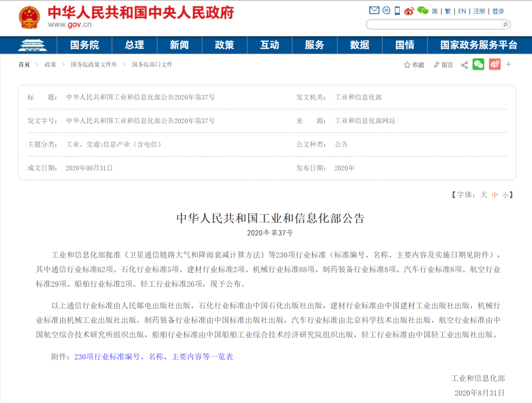Set font size to 大

click(x=484, y=195)
